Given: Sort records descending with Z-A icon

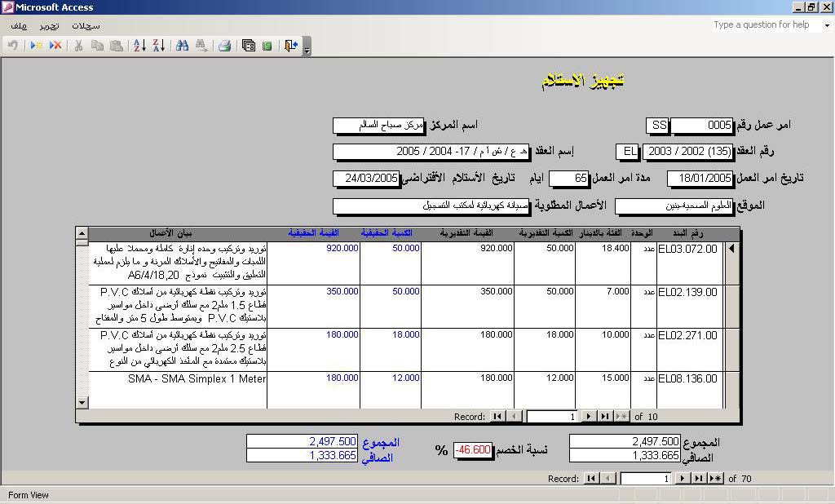Looking at the screenshot, I should coord(158,46).
